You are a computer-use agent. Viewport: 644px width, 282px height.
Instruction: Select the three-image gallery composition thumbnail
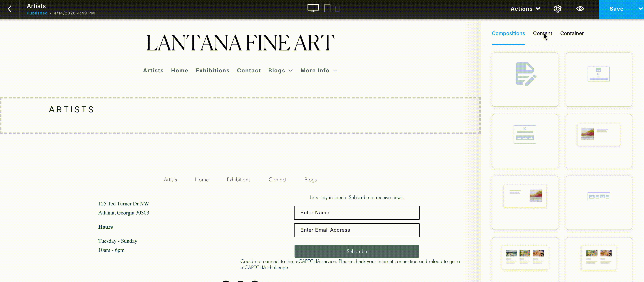pyautogui.click(x=525, y=257)
